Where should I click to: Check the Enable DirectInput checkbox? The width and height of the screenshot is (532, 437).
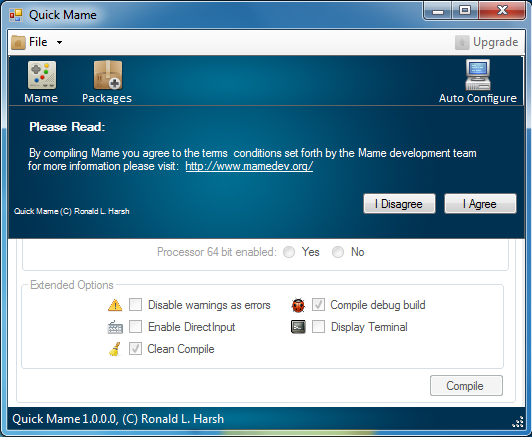(135, 327)
